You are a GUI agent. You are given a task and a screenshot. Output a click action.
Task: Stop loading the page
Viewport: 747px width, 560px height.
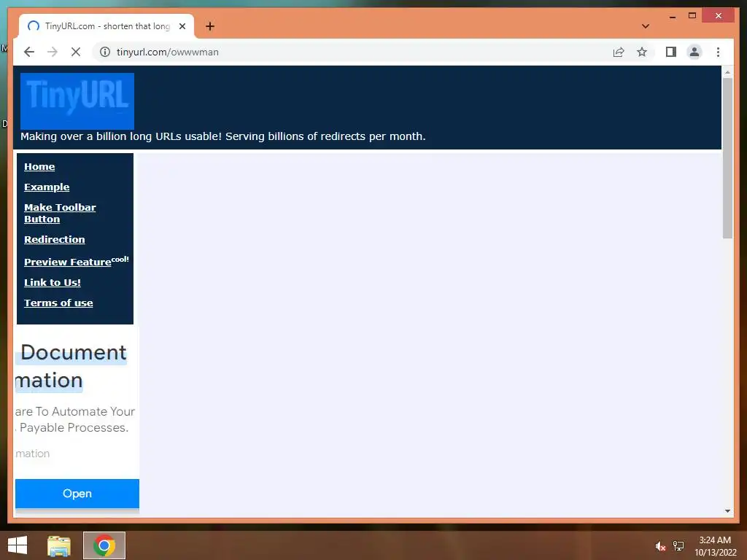[x=76, y=52]
